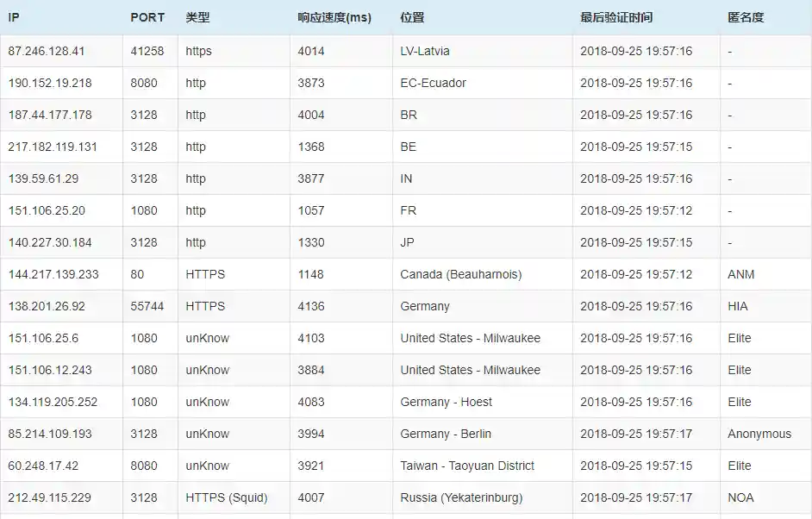
Task: Select IP address 190.152.19.218
Action: click(x=50, y=83)
